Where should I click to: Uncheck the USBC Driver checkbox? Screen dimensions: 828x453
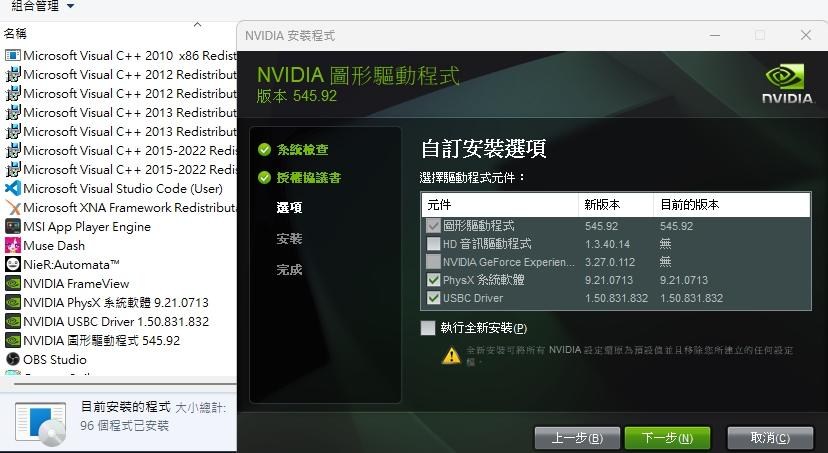click(433, 298)
